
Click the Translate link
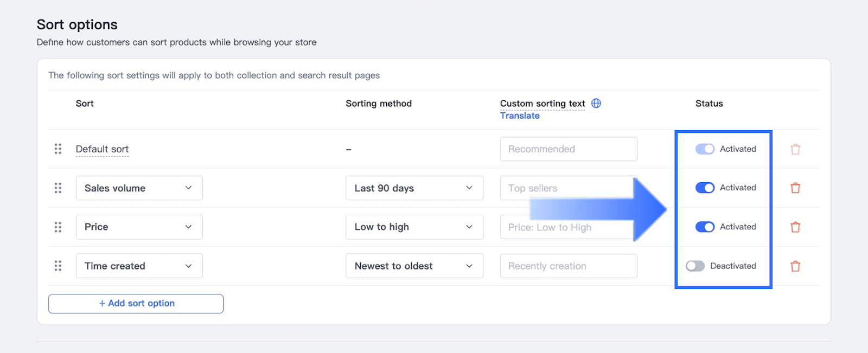(x=520, y=115)
